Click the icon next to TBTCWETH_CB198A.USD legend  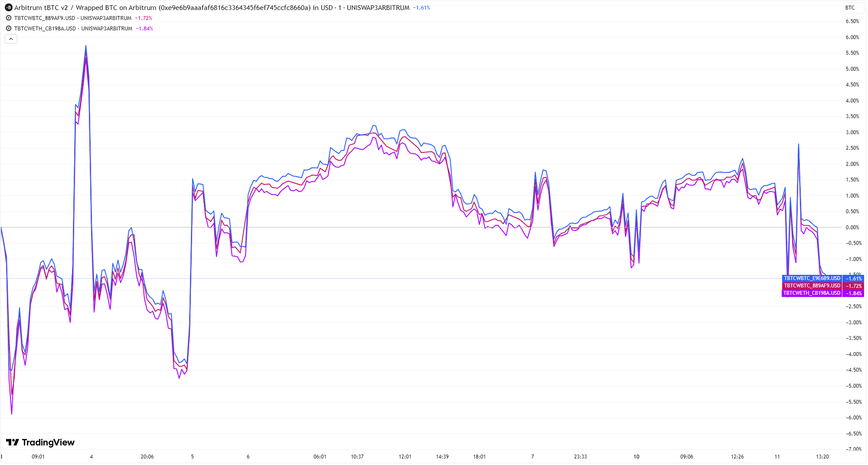9,29
